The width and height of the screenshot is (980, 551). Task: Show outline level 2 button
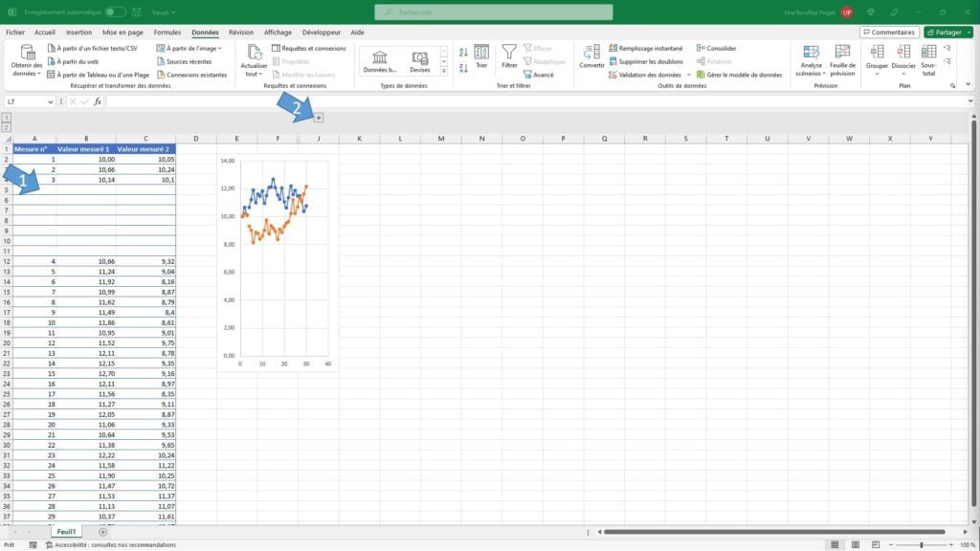[x=6, y=126]
